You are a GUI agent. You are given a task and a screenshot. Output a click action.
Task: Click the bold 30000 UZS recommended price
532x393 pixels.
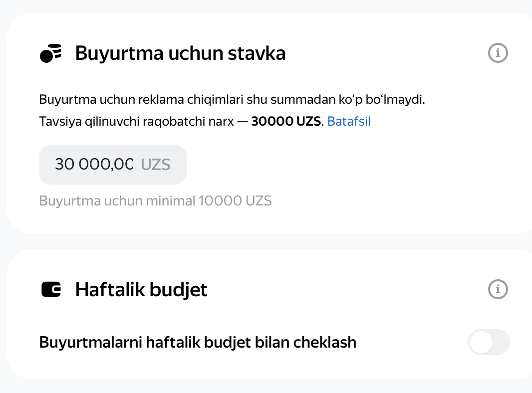(285, 121)
